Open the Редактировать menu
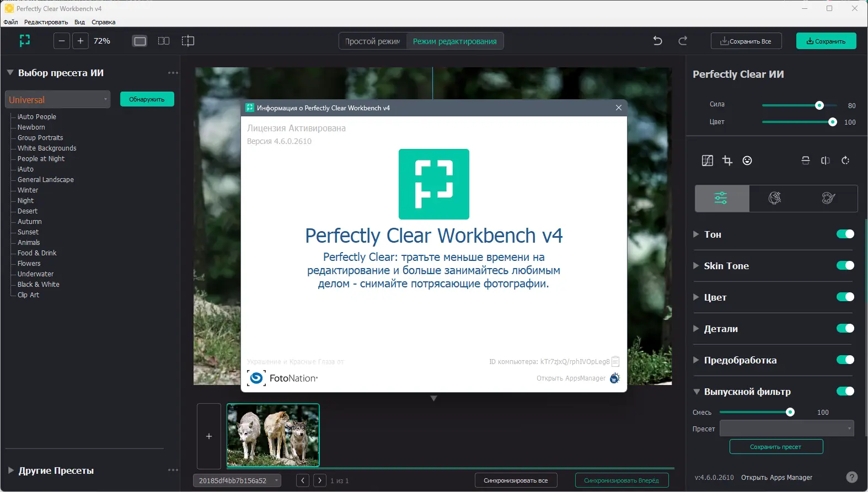Image resolution: width=868 pixels, height=492 pixels. click(46, 22)
